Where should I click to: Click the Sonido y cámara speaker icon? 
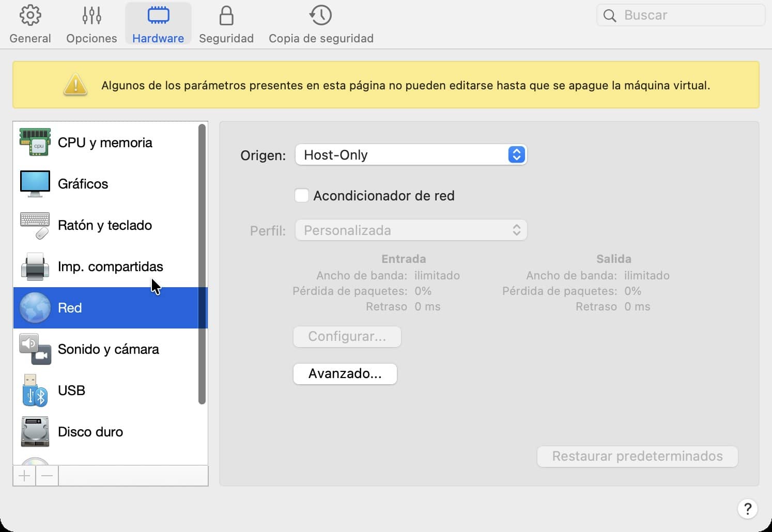point(35,349)
